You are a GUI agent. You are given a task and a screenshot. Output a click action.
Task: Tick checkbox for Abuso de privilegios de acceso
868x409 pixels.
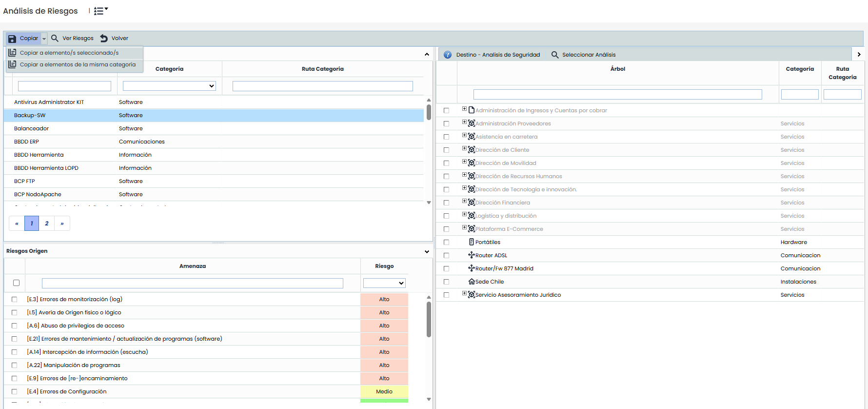point(15,326)
